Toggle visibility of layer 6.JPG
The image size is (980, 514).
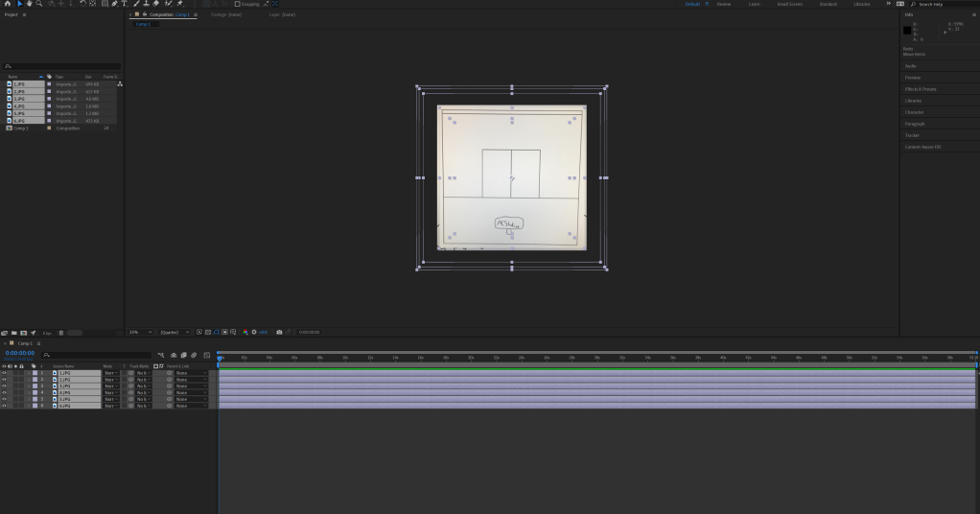pyautogui.click(x=4, y=406)
